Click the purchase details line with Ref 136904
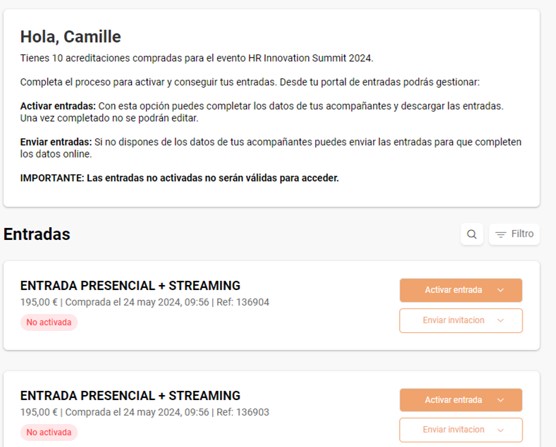The width and height of the screenshot is (556, 447). [145, 302]
